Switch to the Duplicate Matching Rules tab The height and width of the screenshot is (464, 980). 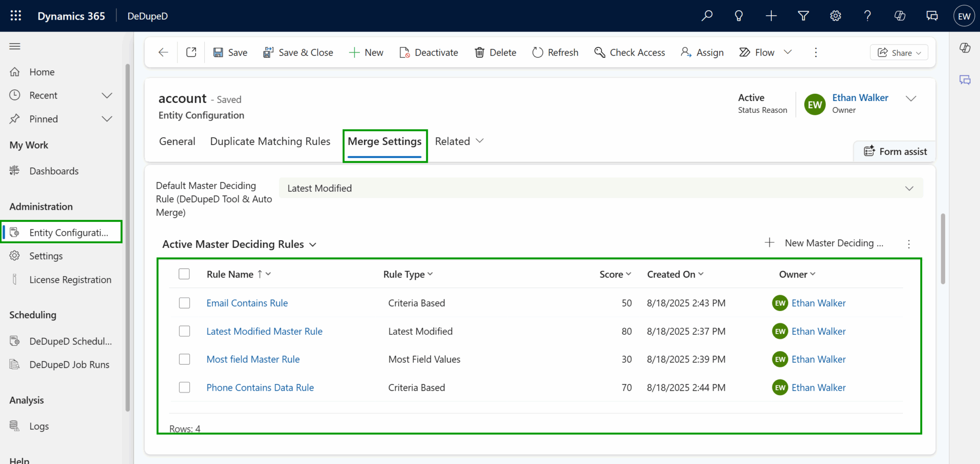(x=270, y=141)
